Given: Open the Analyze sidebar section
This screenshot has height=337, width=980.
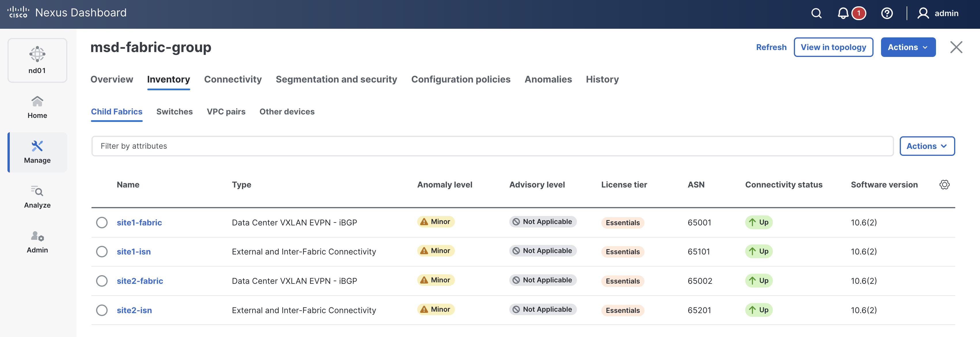Looking at the screenshot, I should click(x=37, y=197).
